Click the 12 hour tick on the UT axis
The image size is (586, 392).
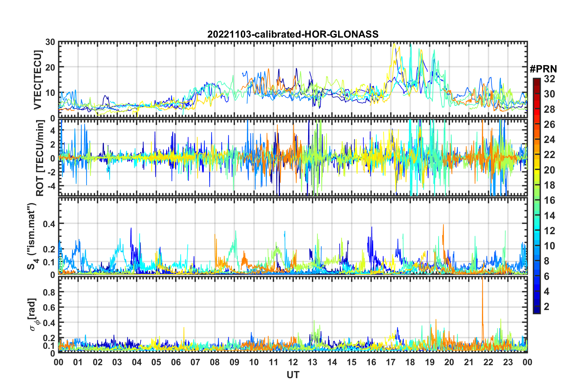coord(293,362)
